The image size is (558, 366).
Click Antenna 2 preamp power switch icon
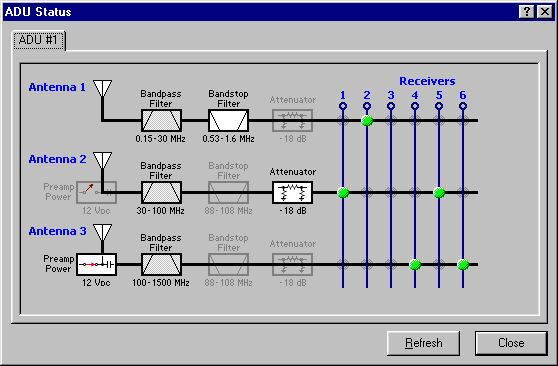[x=96, y=193]
